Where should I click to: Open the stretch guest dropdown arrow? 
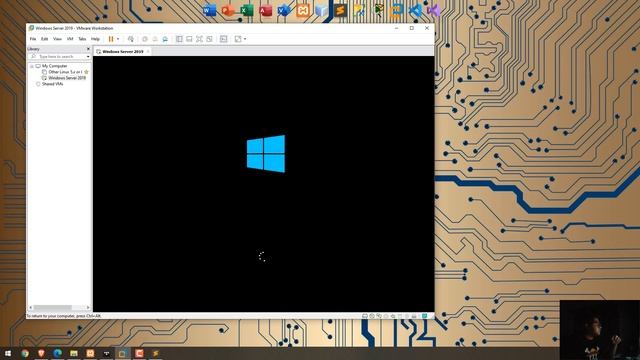(245, 39)
